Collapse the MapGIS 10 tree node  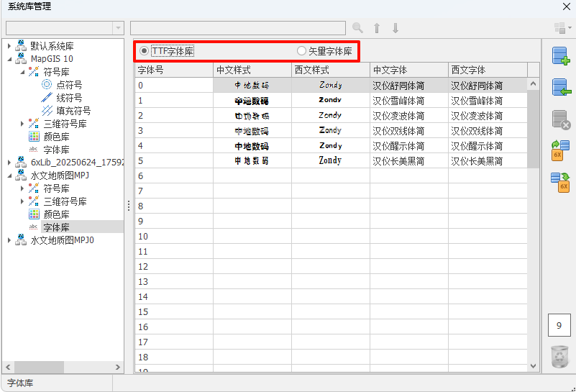coord(9,59)
